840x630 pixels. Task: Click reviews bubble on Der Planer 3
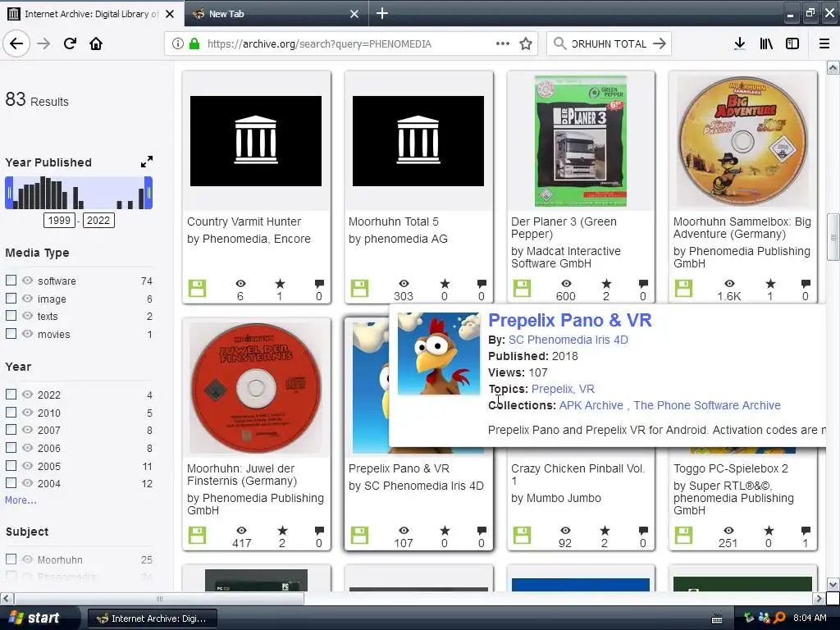[x=643, y=283]
